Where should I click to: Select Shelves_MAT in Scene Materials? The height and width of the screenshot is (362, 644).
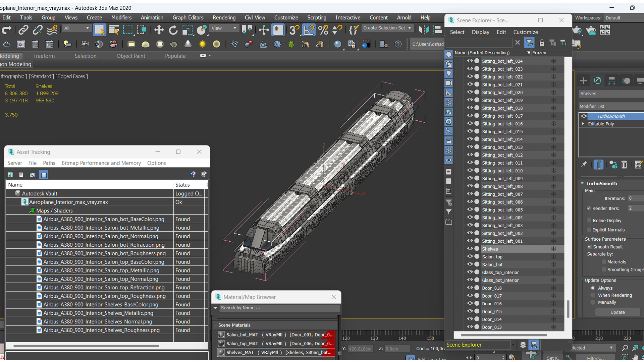point(276,352)
